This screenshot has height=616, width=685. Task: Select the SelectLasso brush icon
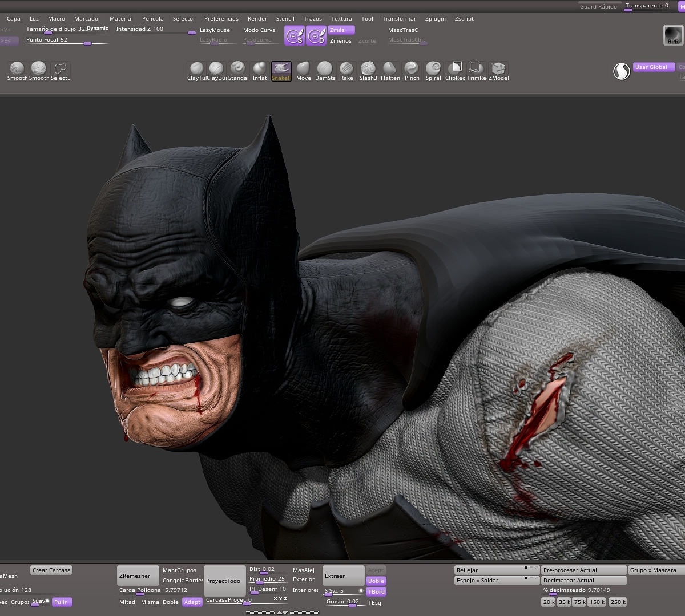60,69
